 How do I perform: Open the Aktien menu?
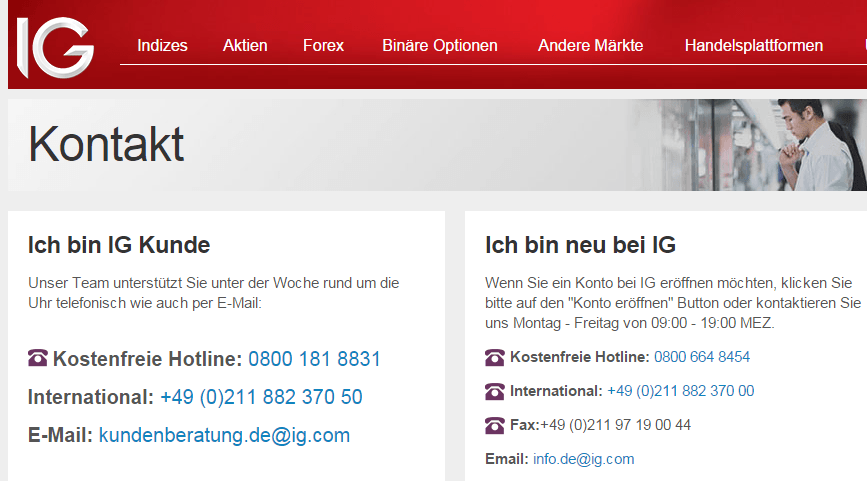[245, 45]
